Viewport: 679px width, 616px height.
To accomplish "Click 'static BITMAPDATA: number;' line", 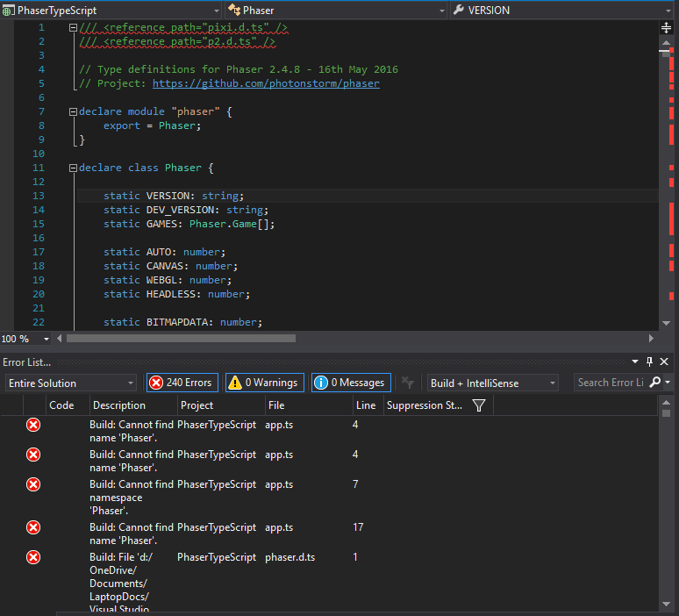I will (182, 322).
